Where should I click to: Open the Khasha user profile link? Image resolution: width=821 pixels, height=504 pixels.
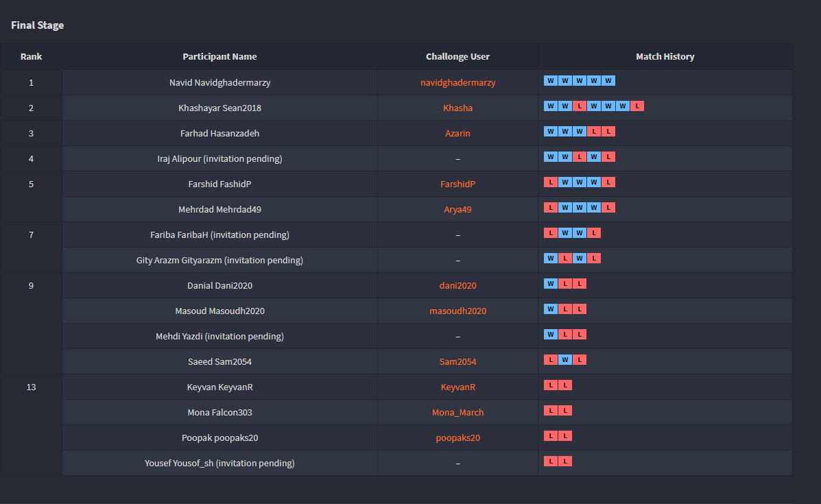pyautogui.click(x=457, y=108)
